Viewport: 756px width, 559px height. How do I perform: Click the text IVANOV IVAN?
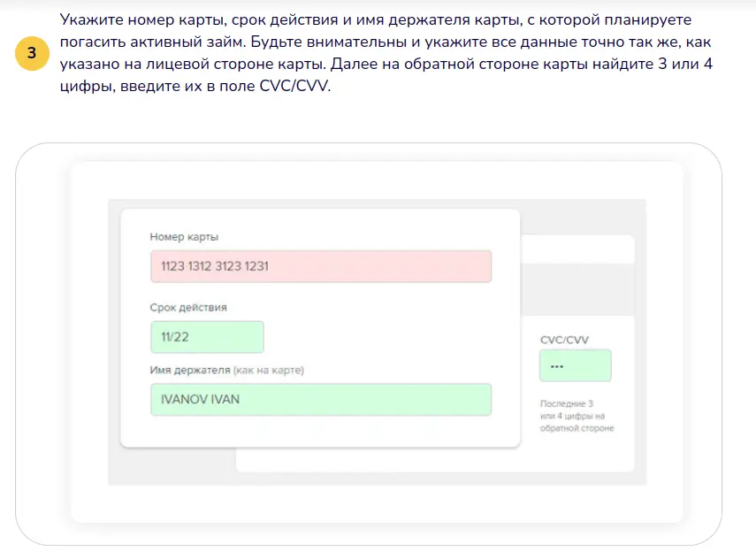198,400
